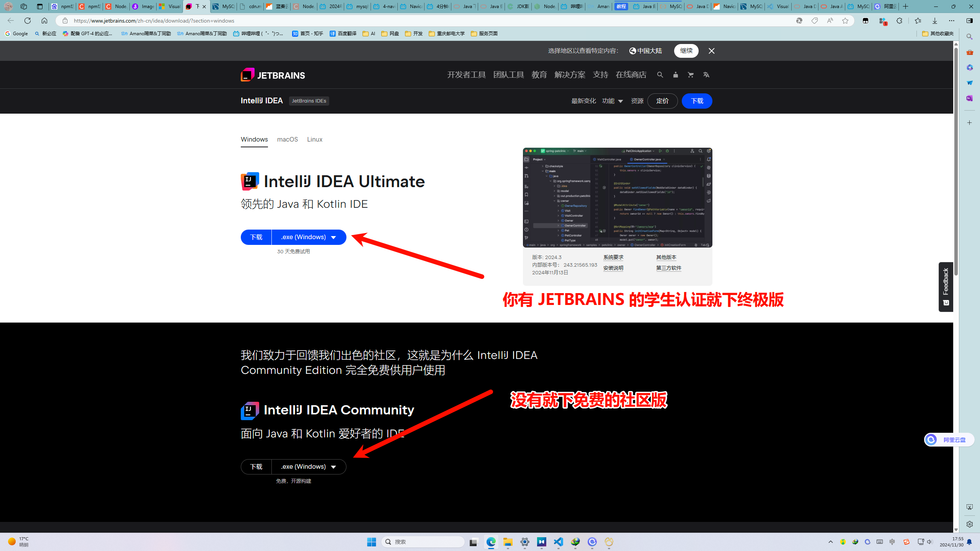Click the JetBrains IDEs badge
Viewport: 980px width, 551px height.
click(309, 101)
